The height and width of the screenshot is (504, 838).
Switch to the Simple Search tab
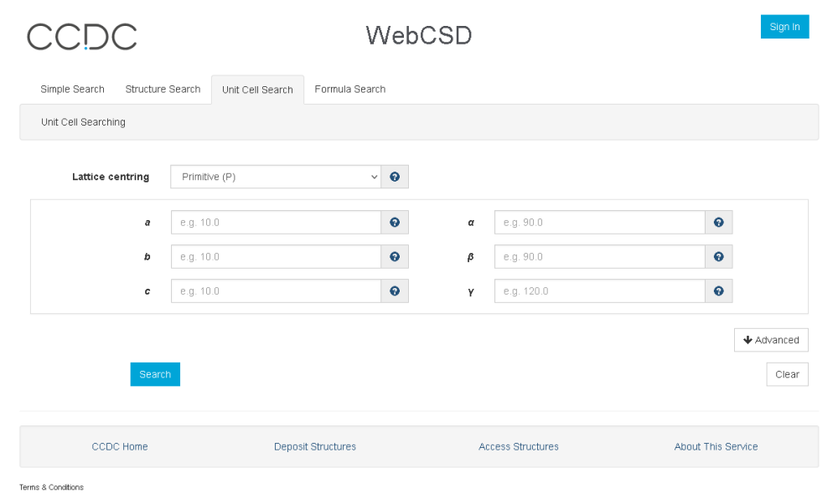(x=72, y=89)
